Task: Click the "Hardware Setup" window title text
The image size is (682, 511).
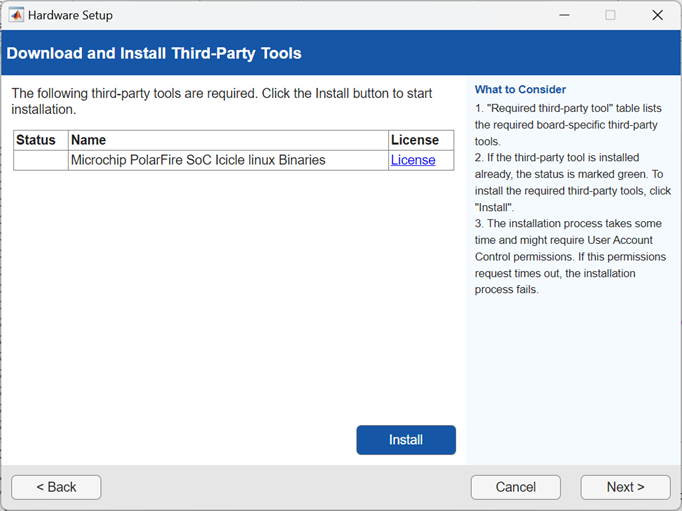Action: (70, 15)
